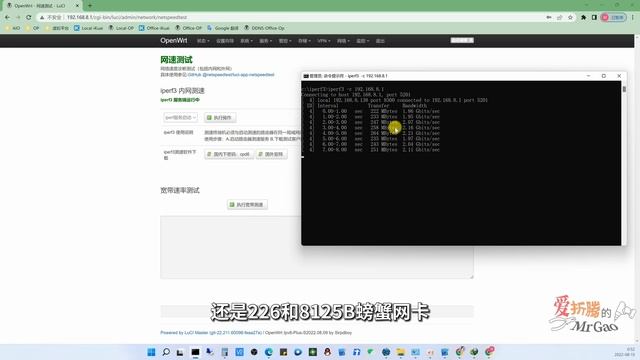
Task: Open the GitHub netspeedtest project link
Action: pyautogui.click(x=231, y=75)
